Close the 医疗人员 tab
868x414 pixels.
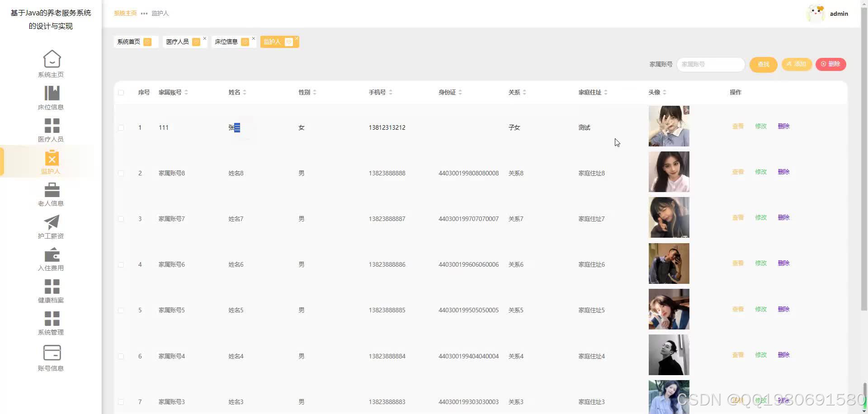click(x=205, y=38)
